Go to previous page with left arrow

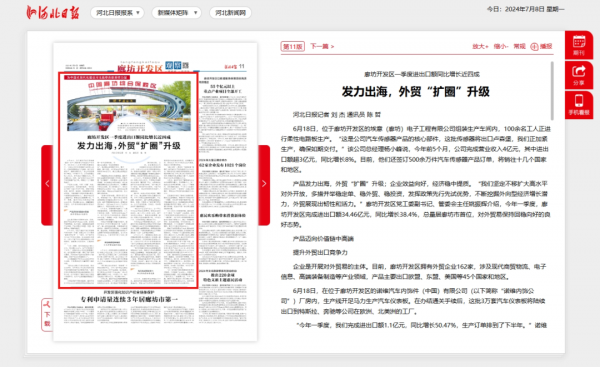click(47, 185)
